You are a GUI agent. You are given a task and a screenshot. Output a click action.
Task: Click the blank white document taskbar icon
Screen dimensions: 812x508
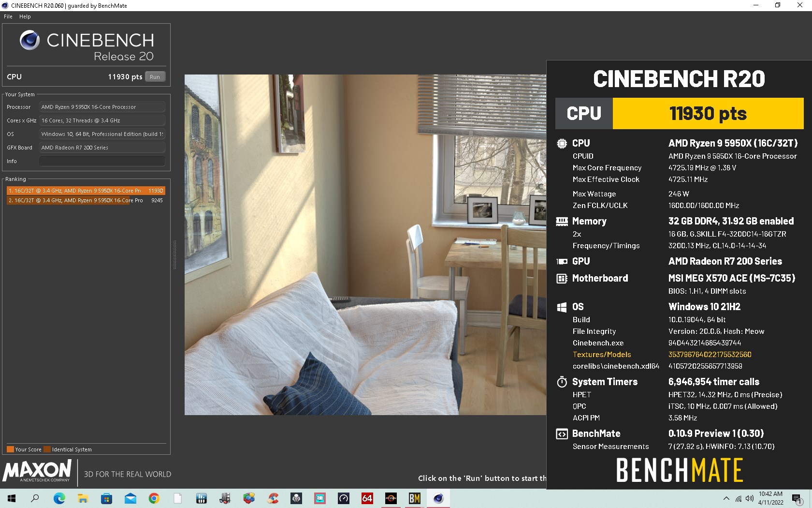coord(177,498)
